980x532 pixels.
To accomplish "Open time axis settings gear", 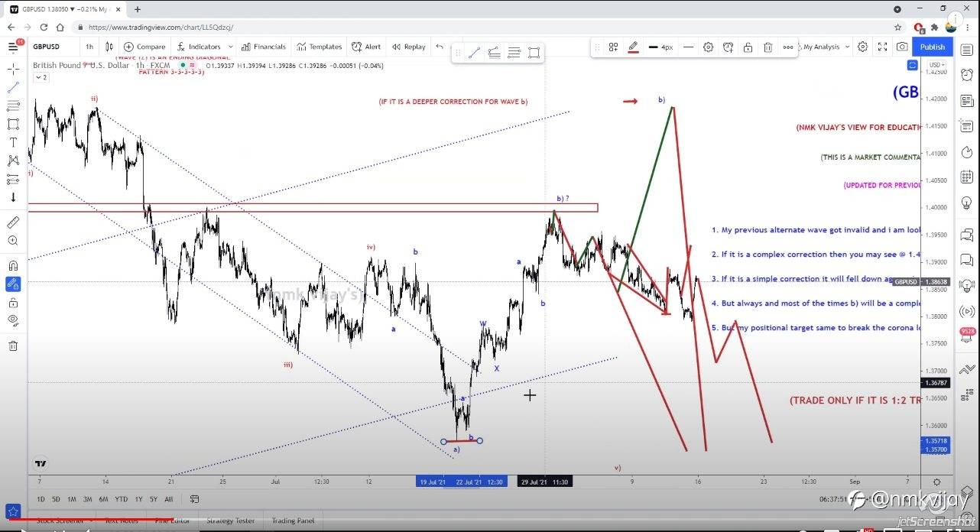I will [x=937, y=482].
